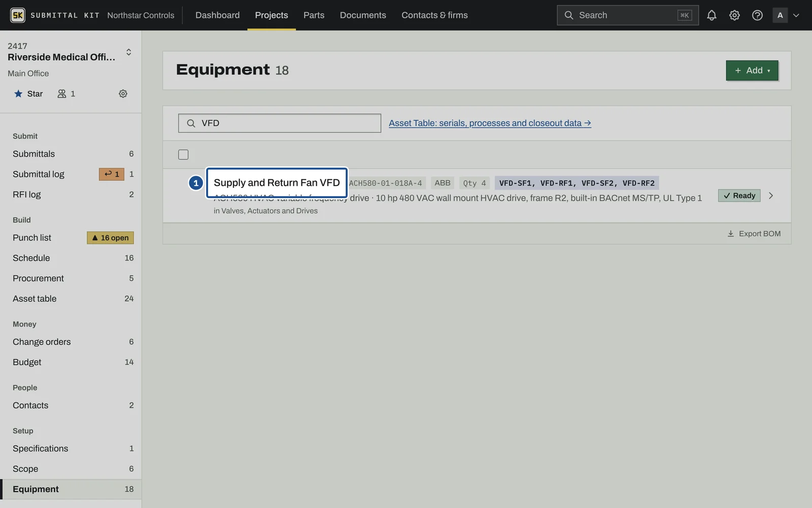Open Contacts & firms tab

[x=434, y=15]
